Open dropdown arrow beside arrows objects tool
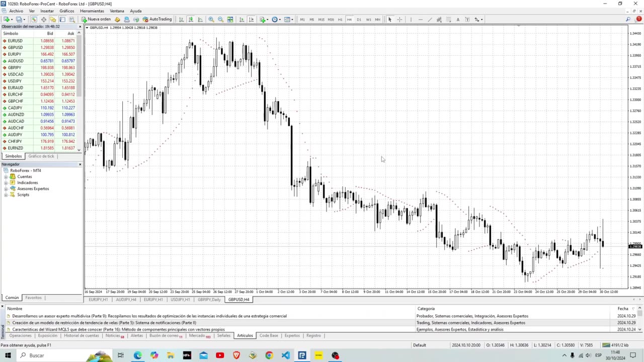 tap(482, 19)
